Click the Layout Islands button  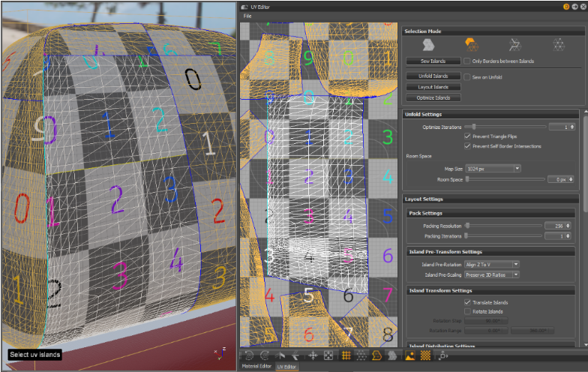click(433, 87)
